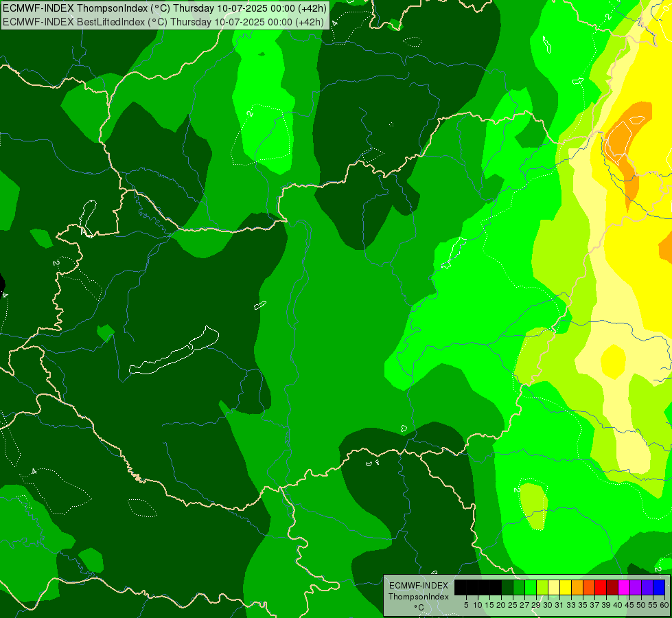Click the long Lake Balaton outline
The height and width of the screenshot is (618, 672).
[x=174, y=350]
